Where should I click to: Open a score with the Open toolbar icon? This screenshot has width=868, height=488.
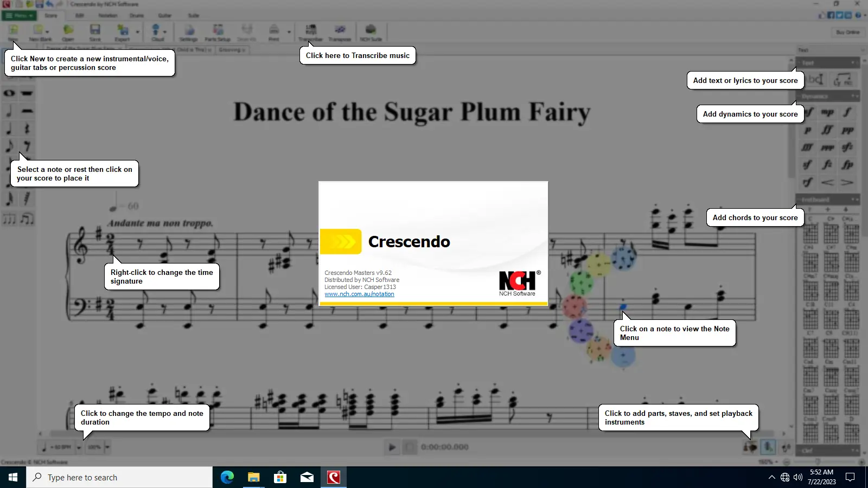point(68,31)
